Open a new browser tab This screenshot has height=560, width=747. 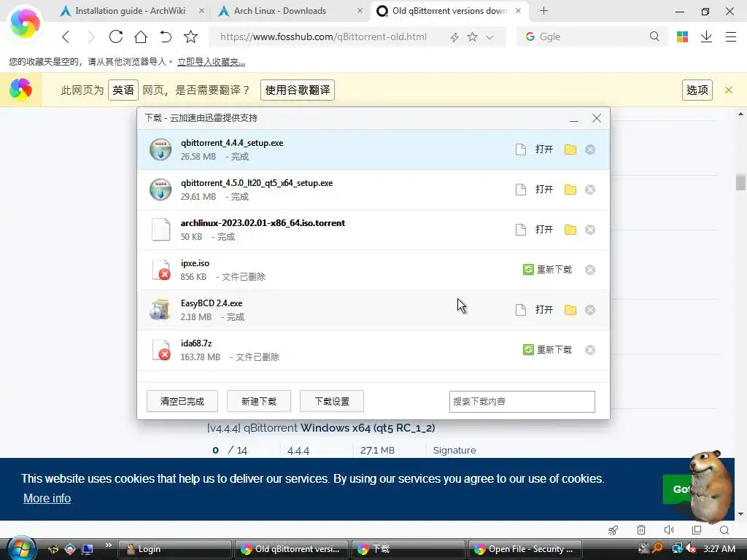(x=543, y=10)
